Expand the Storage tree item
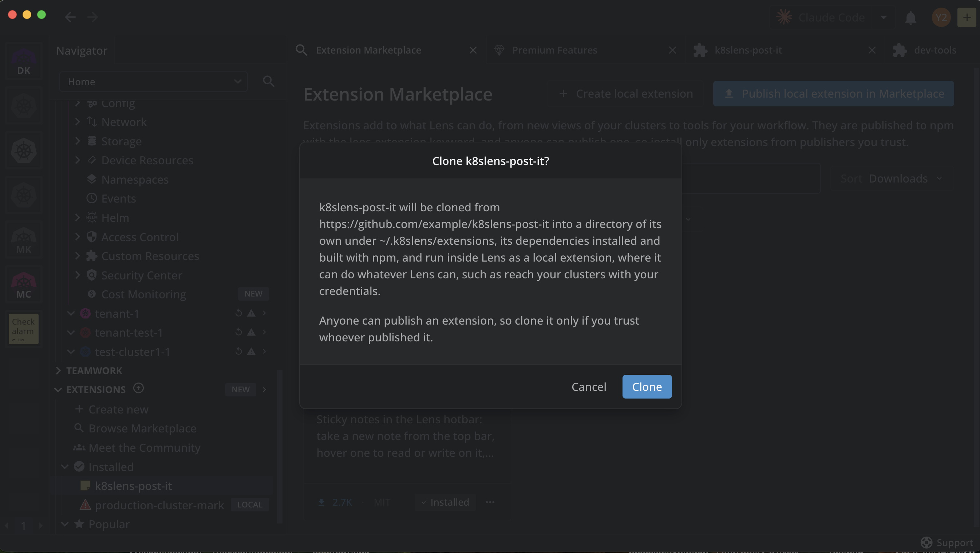The image size is (980, 553). [78, 141]
